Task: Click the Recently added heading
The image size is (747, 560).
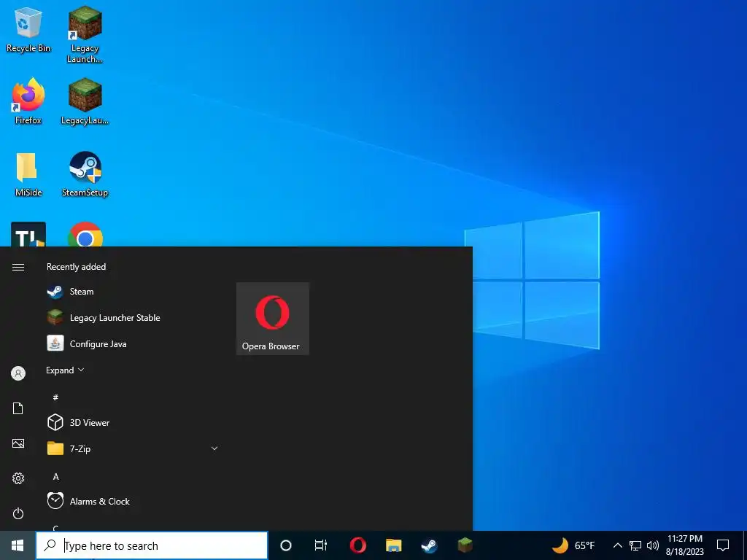Action: [76, 267]
